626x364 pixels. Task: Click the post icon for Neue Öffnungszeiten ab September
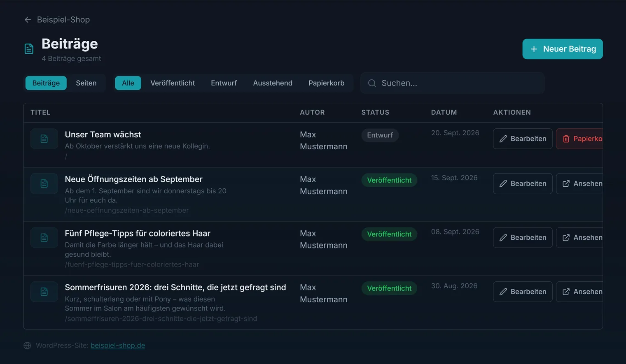[x=44, y=183]
